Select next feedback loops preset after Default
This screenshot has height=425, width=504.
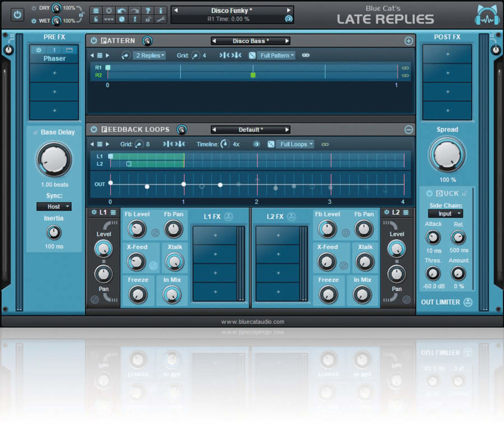point(287,130)
